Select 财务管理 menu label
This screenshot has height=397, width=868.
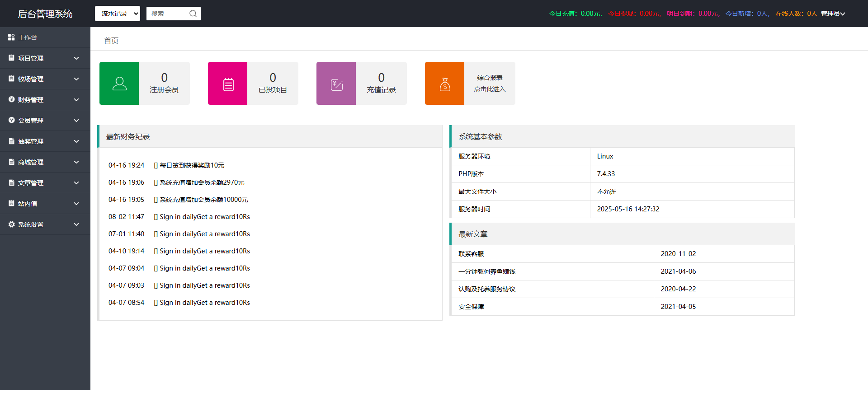click(31, 100)
